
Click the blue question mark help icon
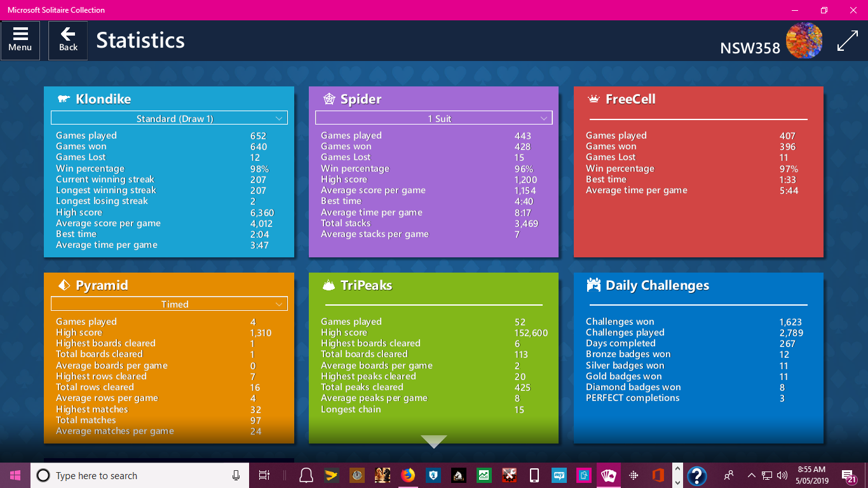tap(697, 475)
